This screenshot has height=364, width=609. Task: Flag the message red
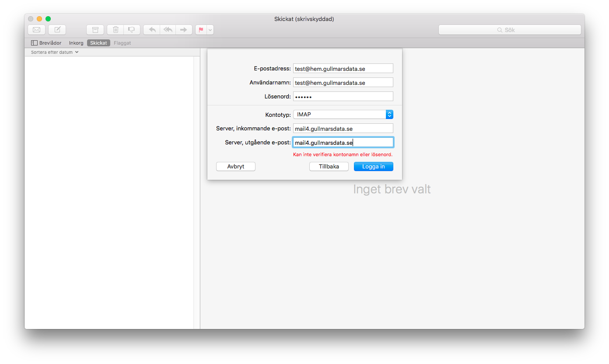click(201, 30)
